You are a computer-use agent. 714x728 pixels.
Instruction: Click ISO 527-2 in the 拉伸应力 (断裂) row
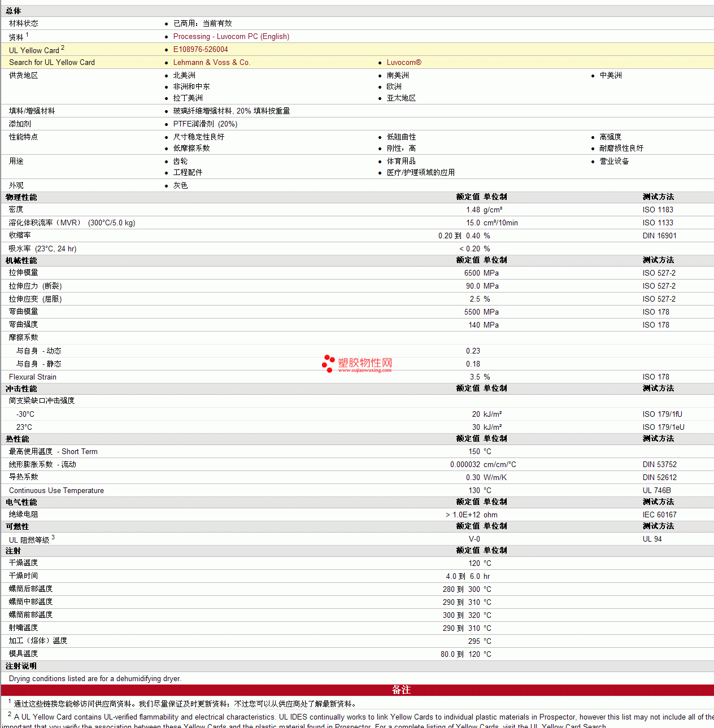click(x=659, y=286)
